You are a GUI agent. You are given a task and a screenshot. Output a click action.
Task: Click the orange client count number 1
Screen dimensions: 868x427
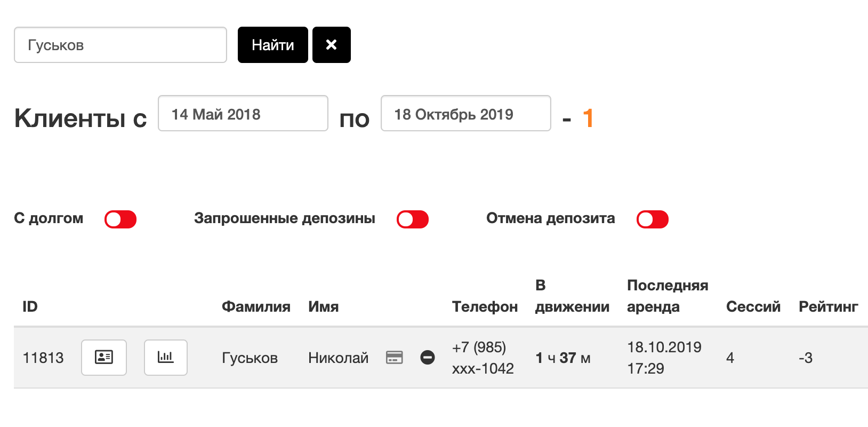click(588, 118)
